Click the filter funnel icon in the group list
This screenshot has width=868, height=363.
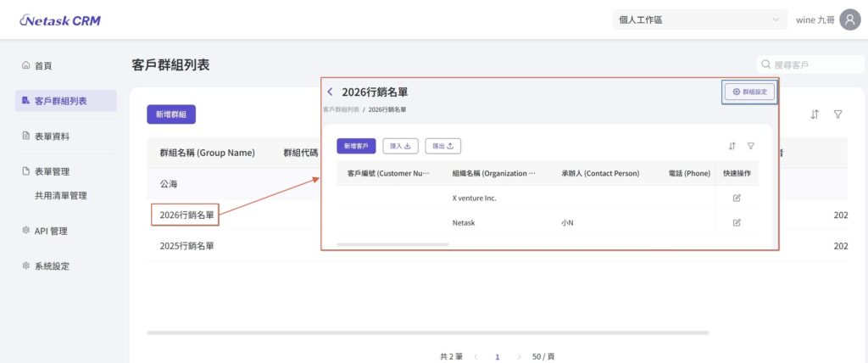tap(837, 114)
